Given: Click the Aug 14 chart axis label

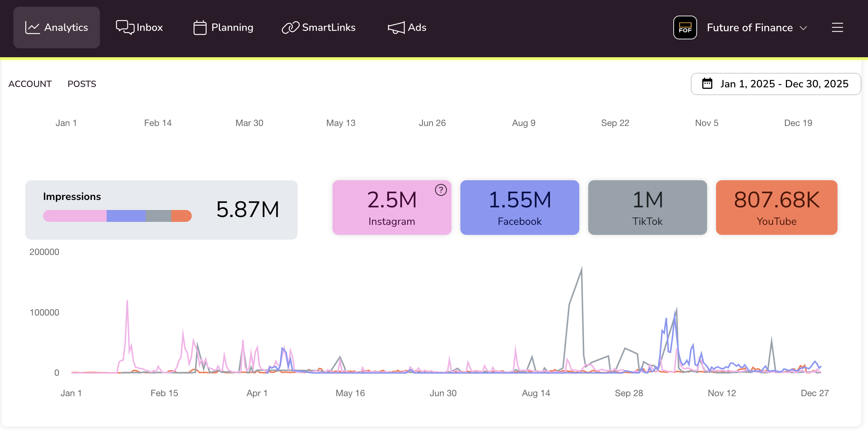Looking at the screenshot, I should point(536,393).
